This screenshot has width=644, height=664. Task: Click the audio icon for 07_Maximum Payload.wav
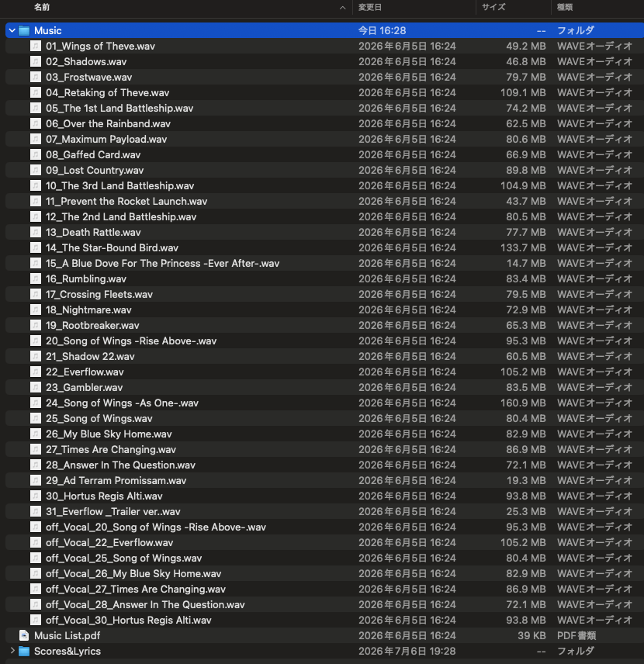(x=36, y=139)
